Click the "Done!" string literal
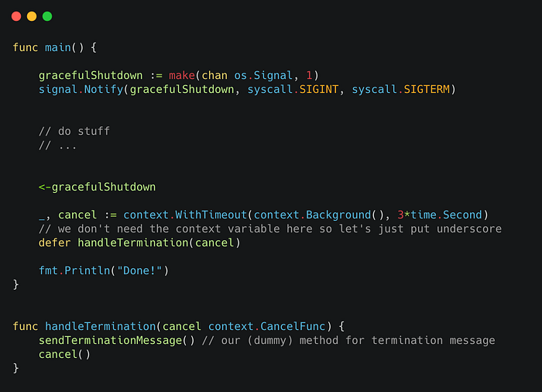The image size is (542, 392). click(x=139, y=270)
